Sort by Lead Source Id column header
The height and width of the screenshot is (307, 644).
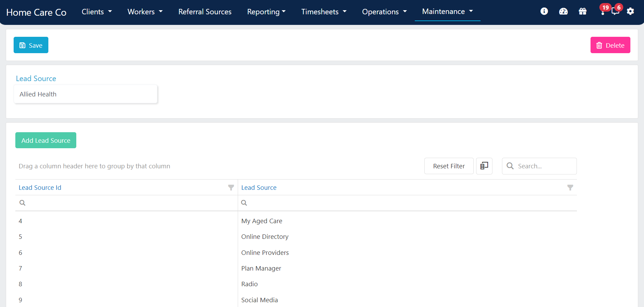pos(40,187)
